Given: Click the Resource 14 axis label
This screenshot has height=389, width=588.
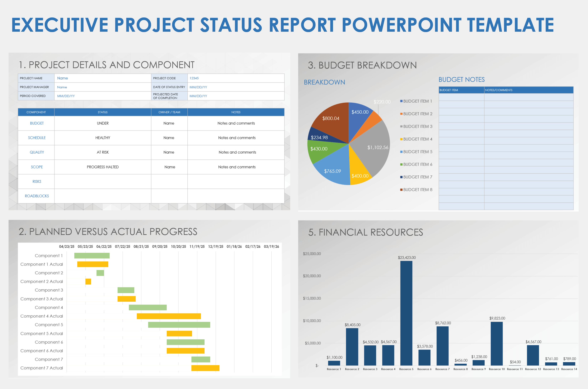Looking at the screenshot, I should click(x=569, y=369).
